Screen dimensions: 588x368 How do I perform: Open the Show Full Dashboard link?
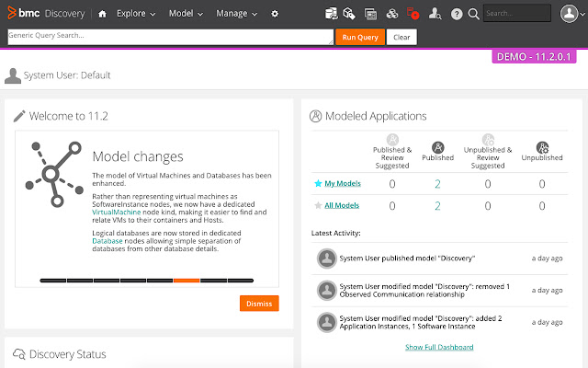point(439,347)
